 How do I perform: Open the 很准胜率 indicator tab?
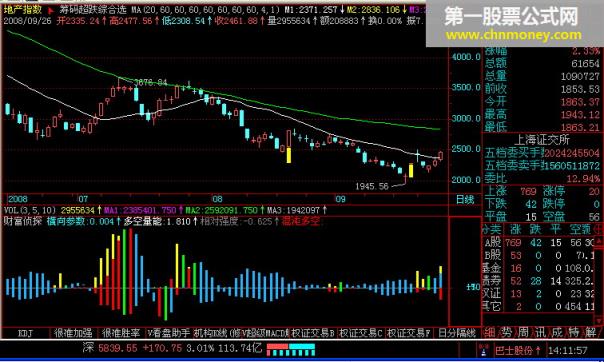click(x=121, y=333)
